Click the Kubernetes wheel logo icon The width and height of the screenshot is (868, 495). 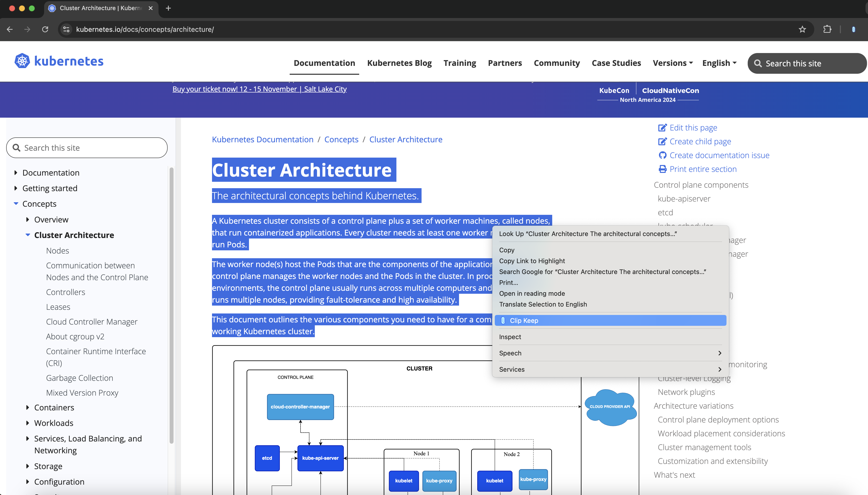click(22, 61)
